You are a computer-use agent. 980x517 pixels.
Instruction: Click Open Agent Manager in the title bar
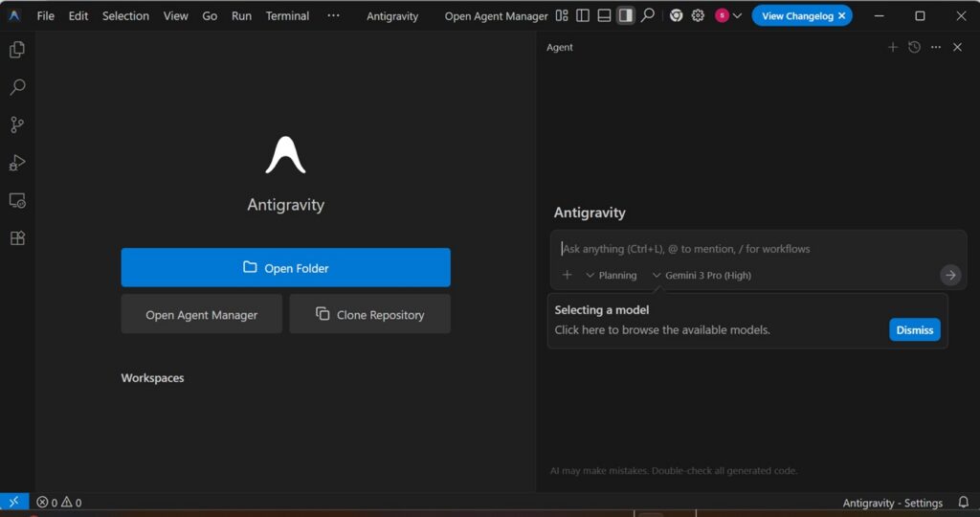[x=497, y=16]
